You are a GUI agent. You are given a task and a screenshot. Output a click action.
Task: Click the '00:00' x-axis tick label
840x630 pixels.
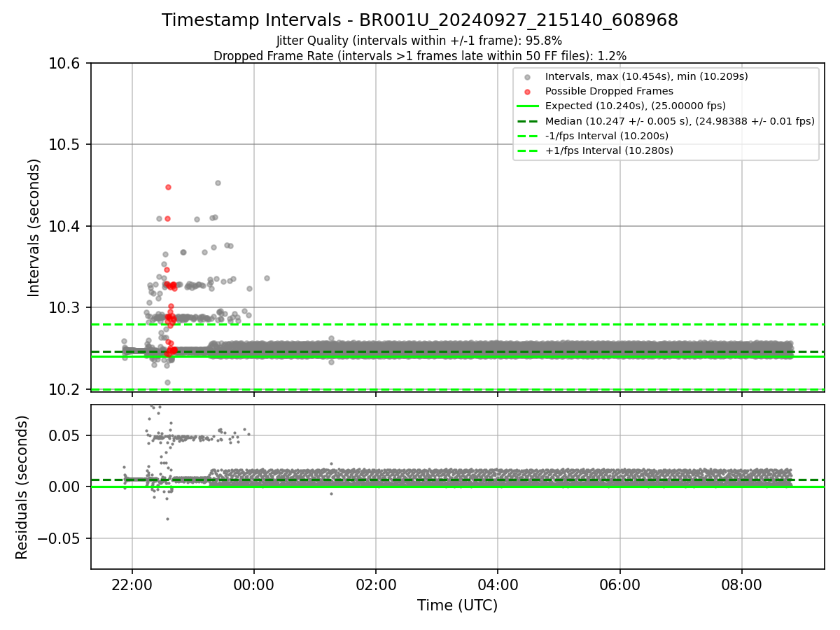pyautogui.click(x=254, y=585)
